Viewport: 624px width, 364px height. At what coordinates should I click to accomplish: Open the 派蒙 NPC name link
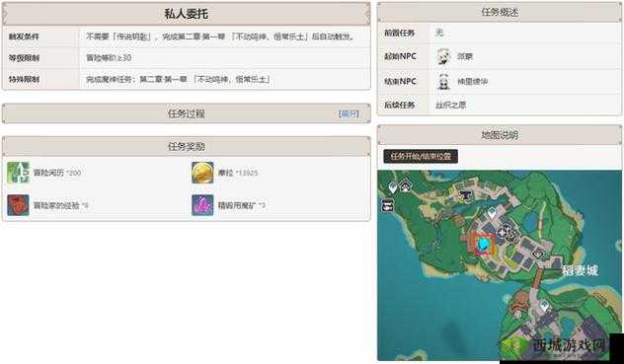point(465,56)
